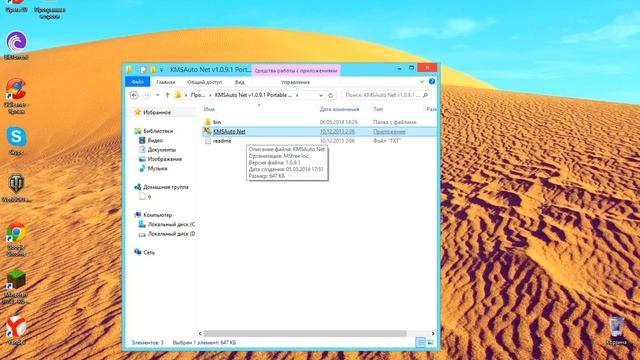The image size is (640, 360).
Task: Open Explorer help question-mark icon
Action: (x=432, y=82)
